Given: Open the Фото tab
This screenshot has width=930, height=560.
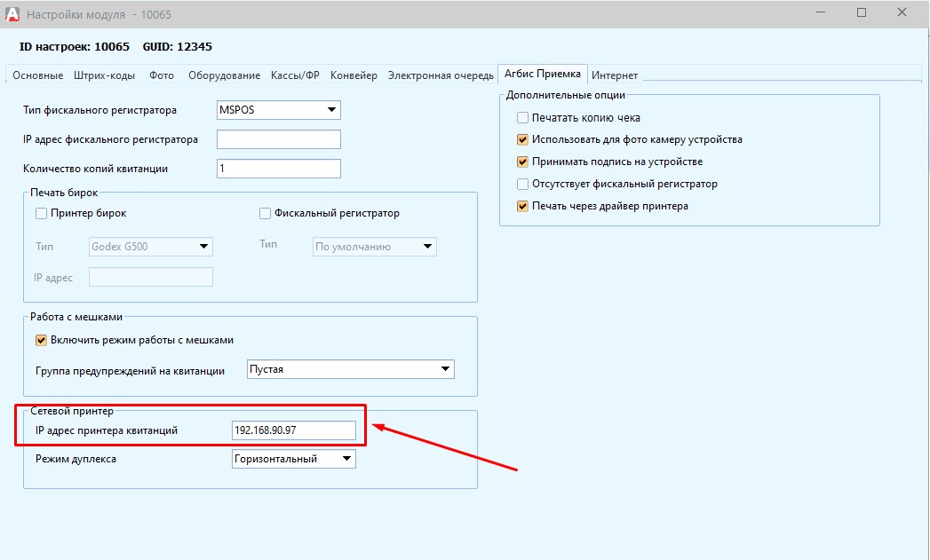Looking at the screenshot, I should pyautogui.click(x=162, y=75).
